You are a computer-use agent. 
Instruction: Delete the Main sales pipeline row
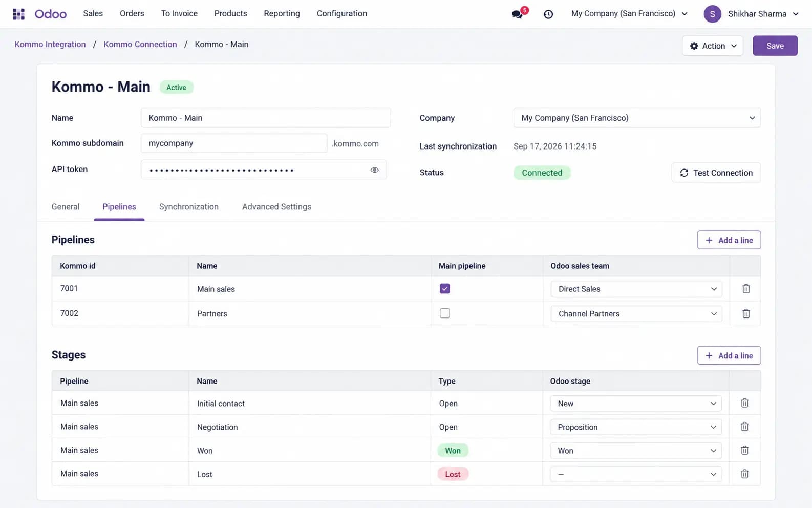tap(746, 289)
